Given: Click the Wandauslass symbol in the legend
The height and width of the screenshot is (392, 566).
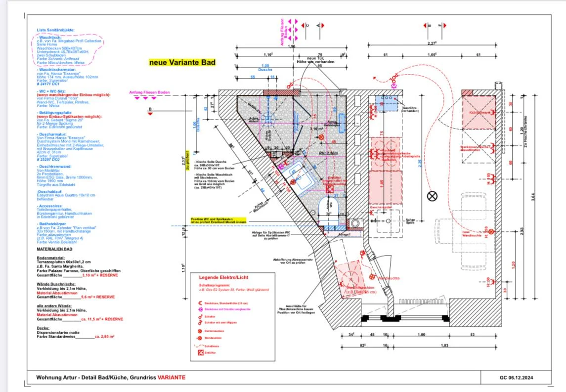Looking at the screenshot, I should click(200, 338).
